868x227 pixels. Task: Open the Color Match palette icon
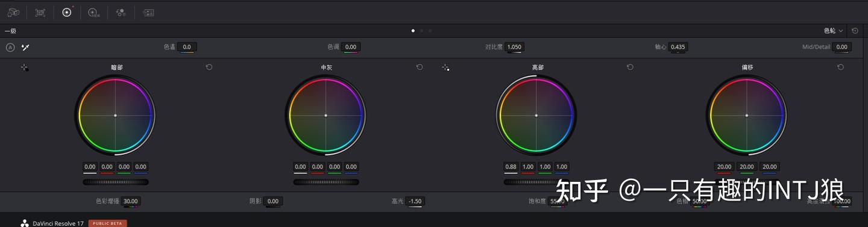click(40, 12)
